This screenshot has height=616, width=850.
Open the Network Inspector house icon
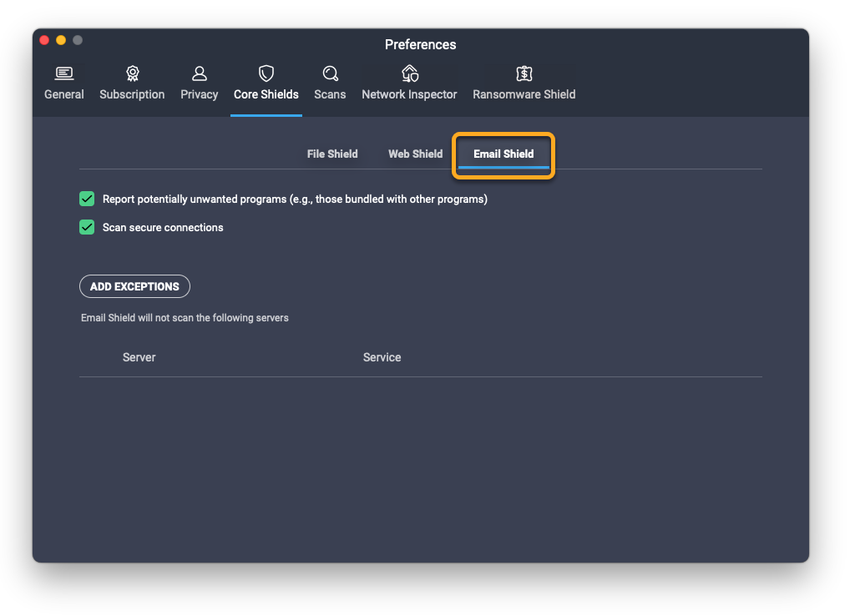tap(409, 73)
